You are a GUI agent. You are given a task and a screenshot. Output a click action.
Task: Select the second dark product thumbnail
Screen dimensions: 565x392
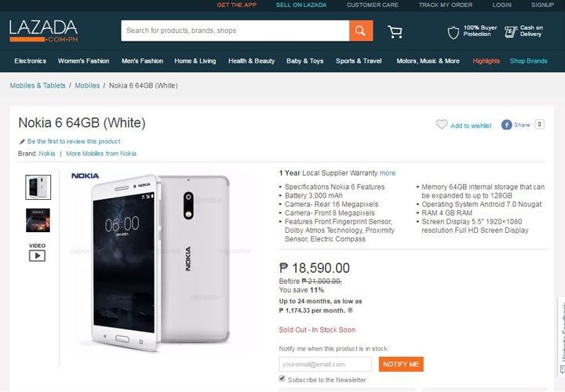click(x=38, y=220)
